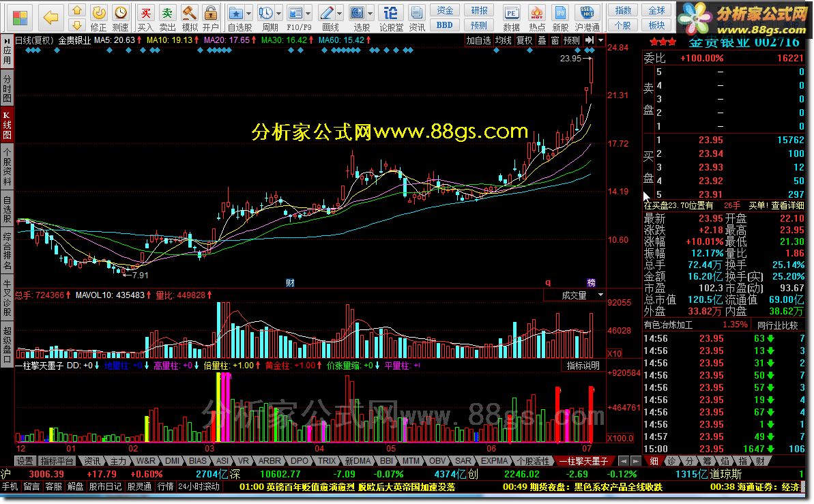Click the up arrow navigation icon

click(77, 10)
